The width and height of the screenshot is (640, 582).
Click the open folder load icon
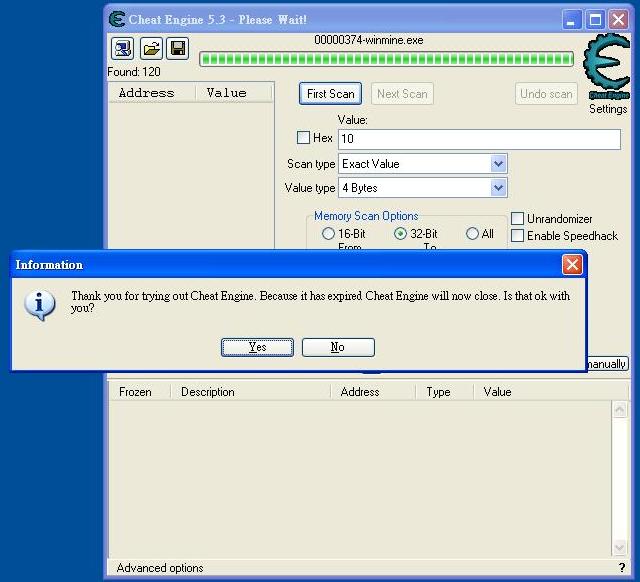151,49
